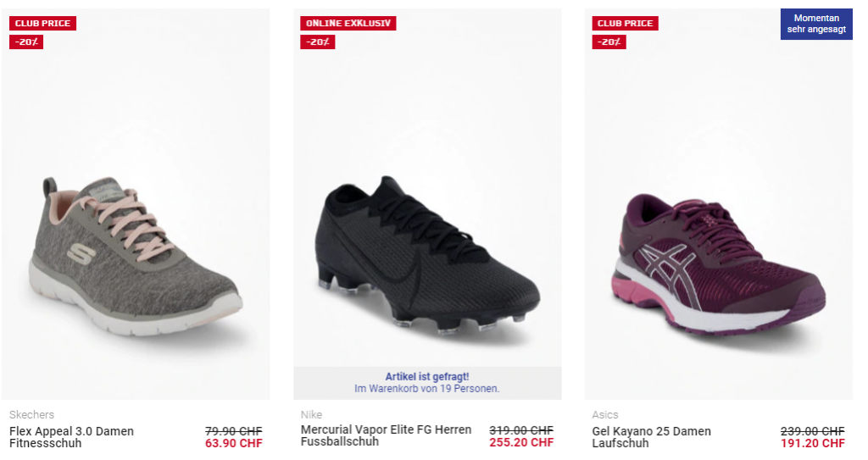Open Flex Appeal 3.0 Damen Fitnessschuh link
Viewport: 868px width, 460px height.
tap(71, 437)
